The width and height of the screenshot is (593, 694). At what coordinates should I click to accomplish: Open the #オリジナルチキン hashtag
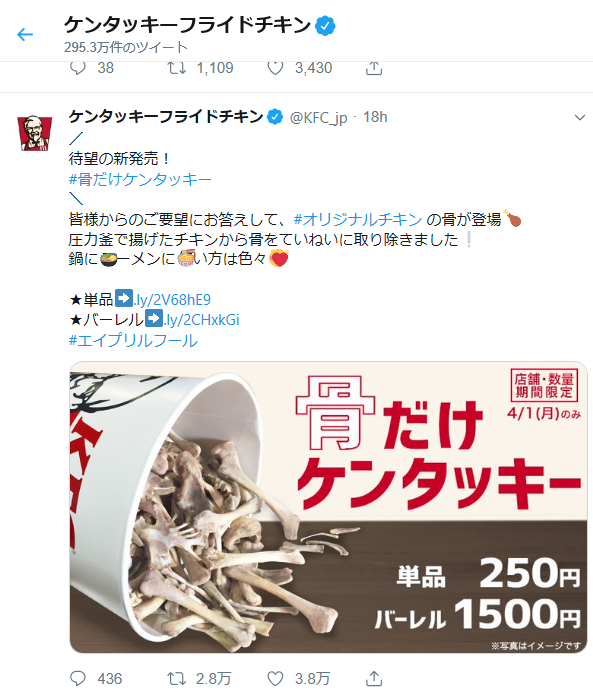358,219
